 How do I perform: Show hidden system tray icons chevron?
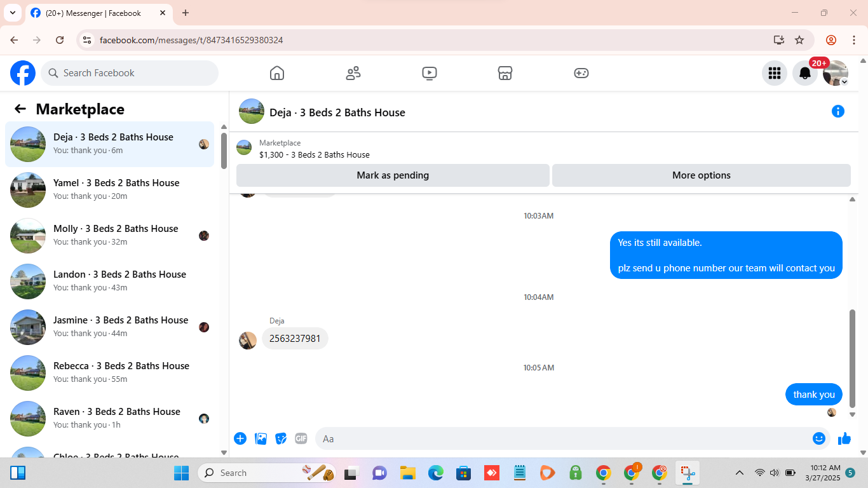coord(740,473)
